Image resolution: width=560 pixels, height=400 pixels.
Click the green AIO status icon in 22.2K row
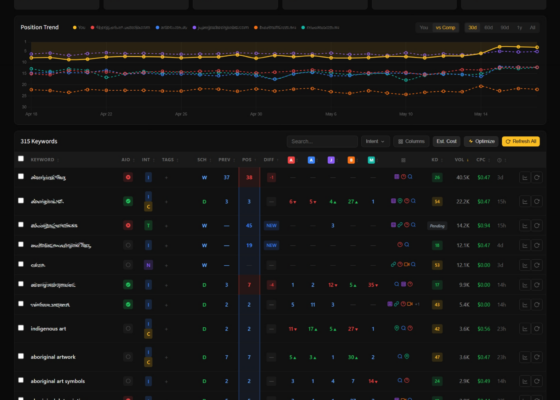[x=128, y=201]
